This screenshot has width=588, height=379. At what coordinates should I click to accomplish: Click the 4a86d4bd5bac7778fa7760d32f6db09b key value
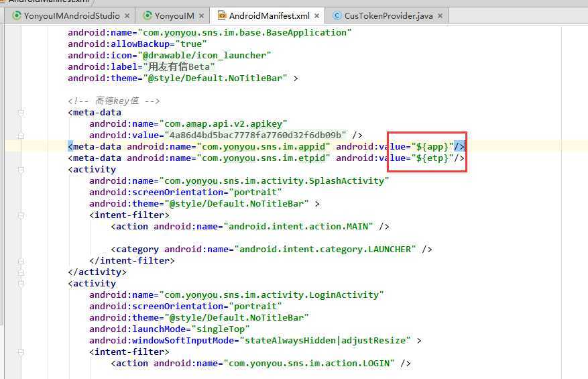click(255, 135)
